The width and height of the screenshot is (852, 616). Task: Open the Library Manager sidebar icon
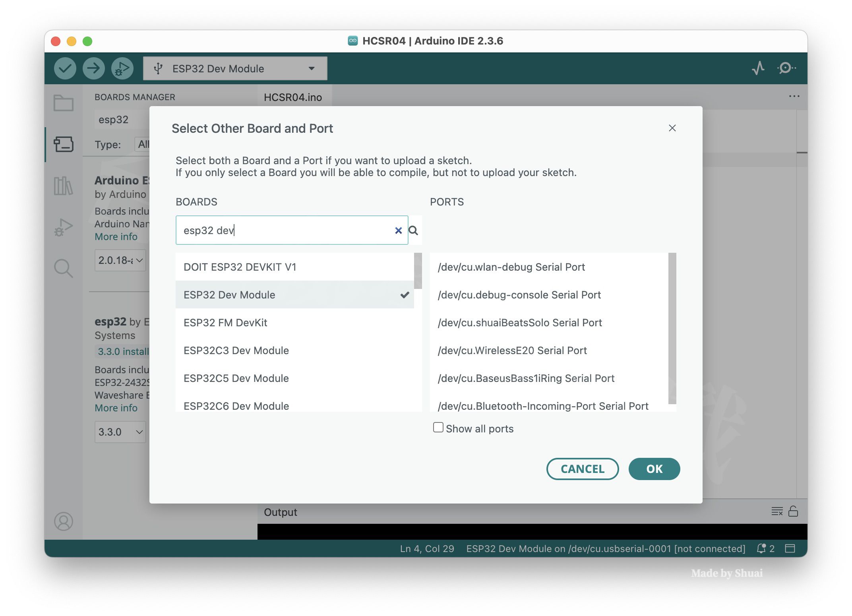point(64,186)
